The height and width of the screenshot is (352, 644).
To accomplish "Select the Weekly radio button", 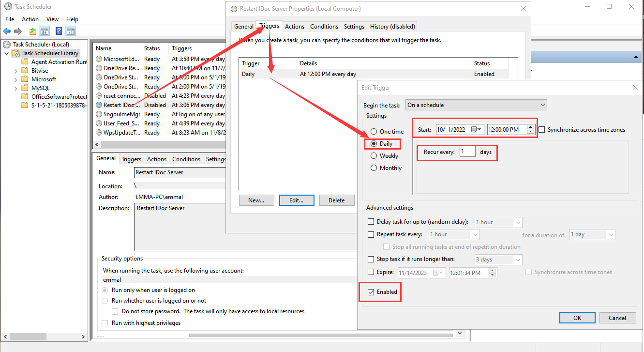I will tap(374, 156).
